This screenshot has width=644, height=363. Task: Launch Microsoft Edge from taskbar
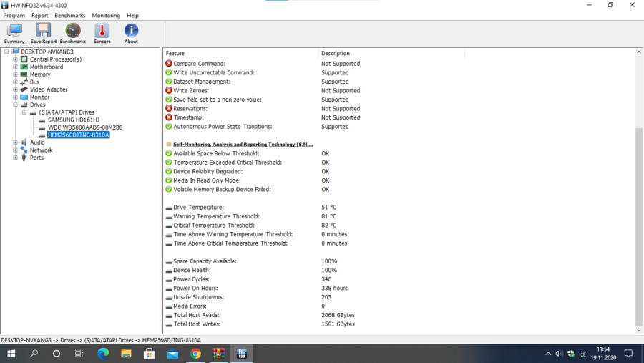103,354
